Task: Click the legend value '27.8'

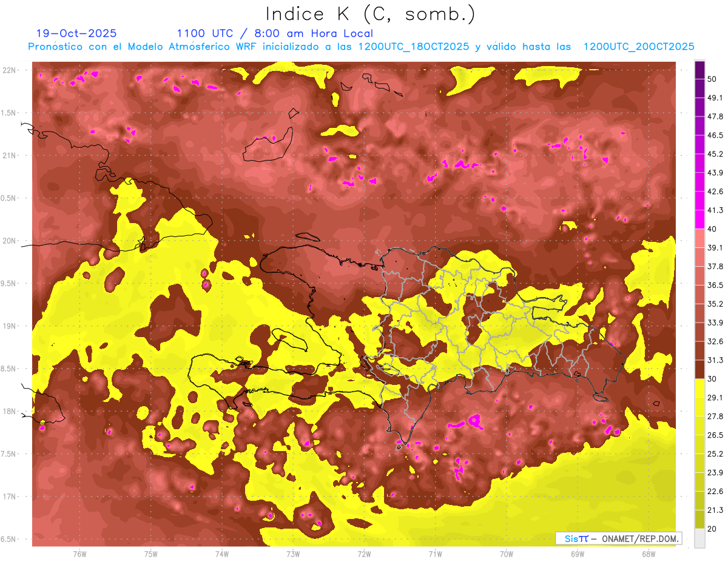Action: tap(715, 416)
